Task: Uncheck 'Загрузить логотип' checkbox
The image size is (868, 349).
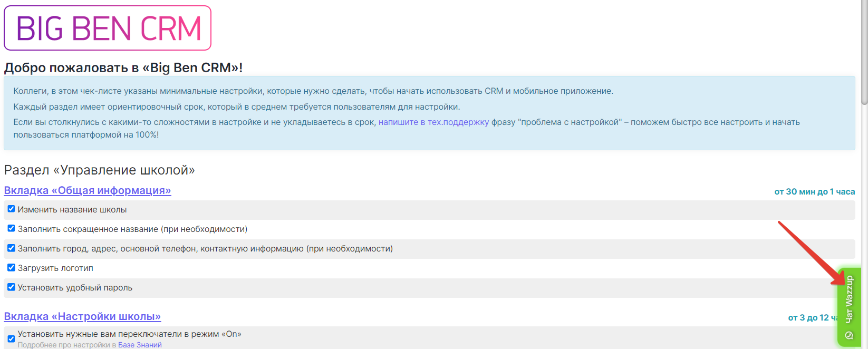Action: click(x=11, y=267)
